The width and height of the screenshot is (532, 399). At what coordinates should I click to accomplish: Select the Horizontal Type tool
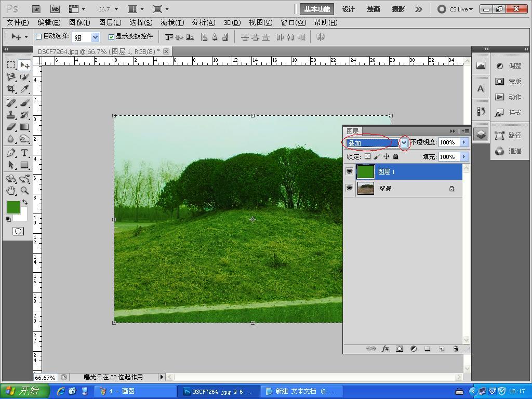[24, 153]
